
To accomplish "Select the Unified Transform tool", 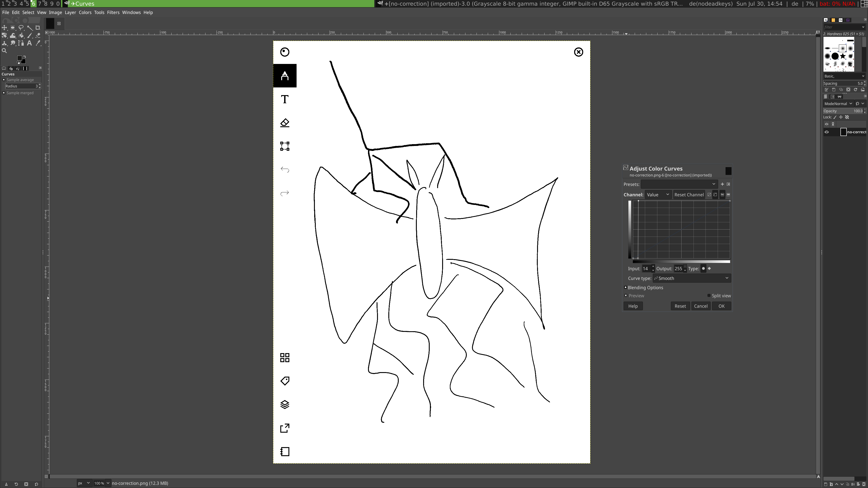I will click(4, 35).
